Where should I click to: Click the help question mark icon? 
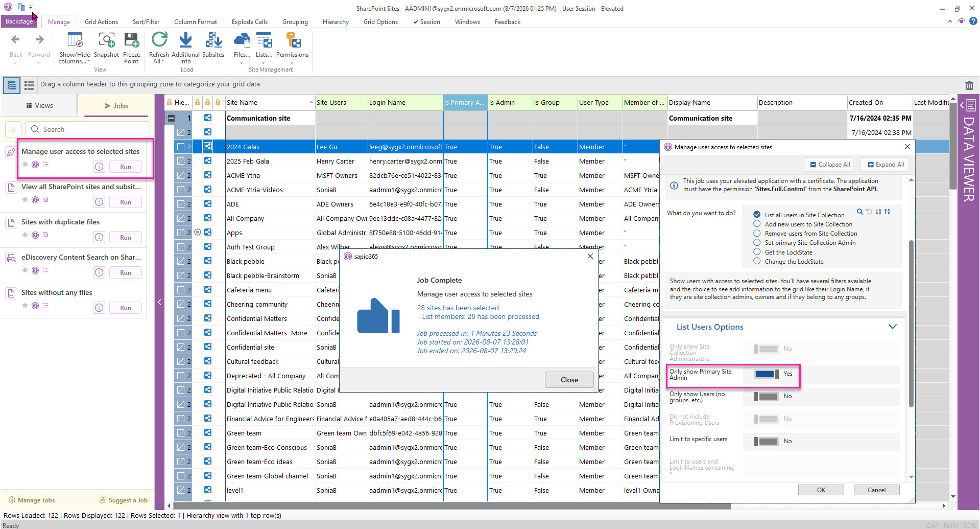(x=973, y=21)
